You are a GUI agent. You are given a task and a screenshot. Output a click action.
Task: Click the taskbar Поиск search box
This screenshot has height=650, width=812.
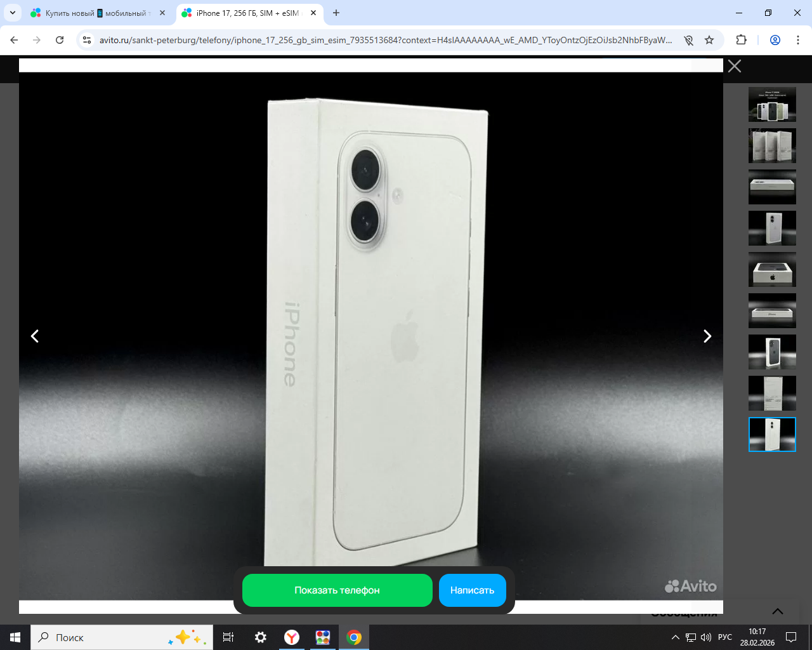[x=122, y=637]
